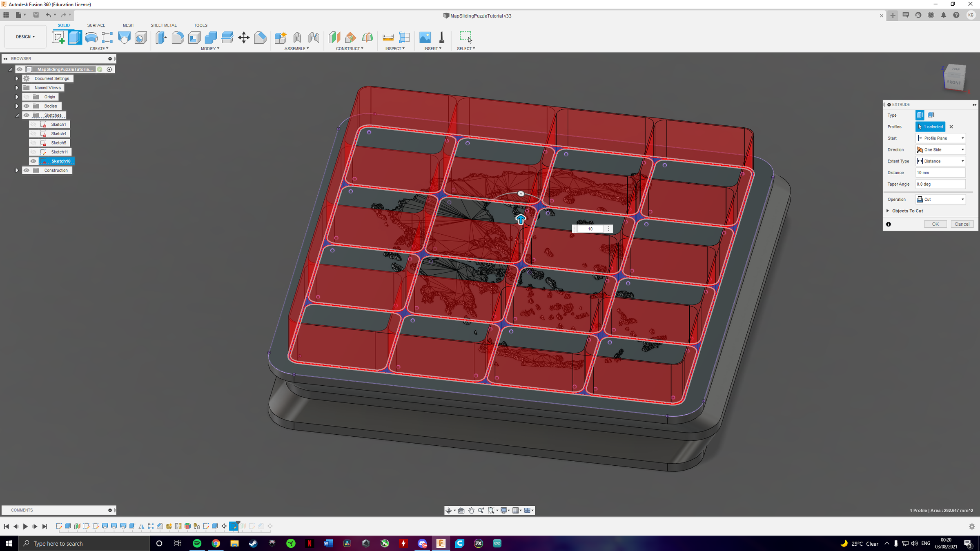Open the Revolve tool
Screen dimensions: 980x551
91,37
